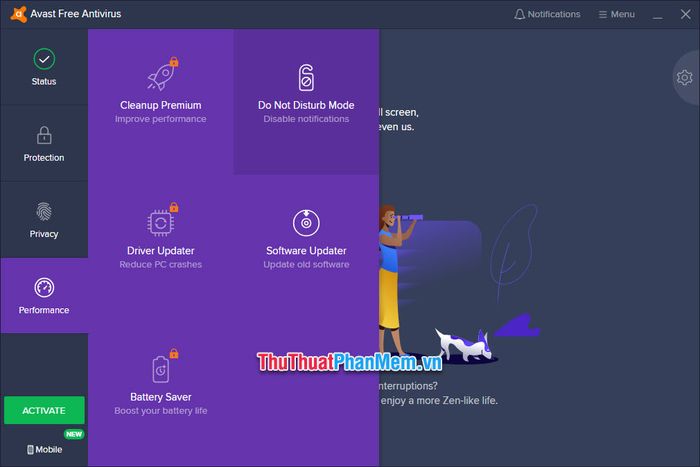700x467 pixels.
Task: Click the Mobile phone icon
Action: click(30, 450)
